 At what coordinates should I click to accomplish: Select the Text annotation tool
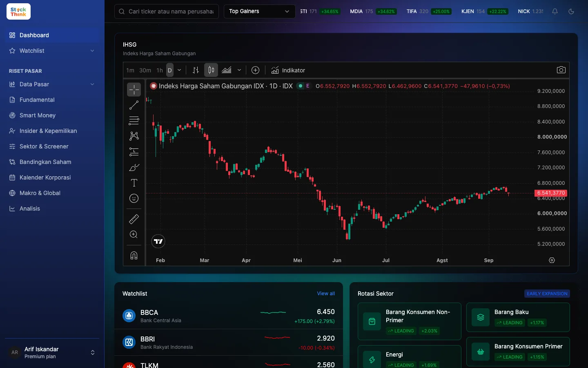coord(134,183)
